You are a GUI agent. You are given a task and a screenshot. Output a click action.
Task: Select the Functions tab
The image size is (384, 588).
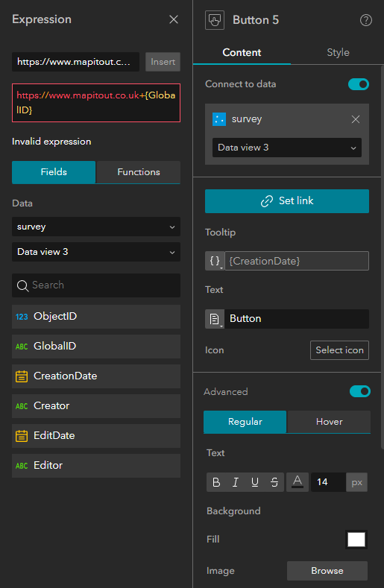point(139,172)
